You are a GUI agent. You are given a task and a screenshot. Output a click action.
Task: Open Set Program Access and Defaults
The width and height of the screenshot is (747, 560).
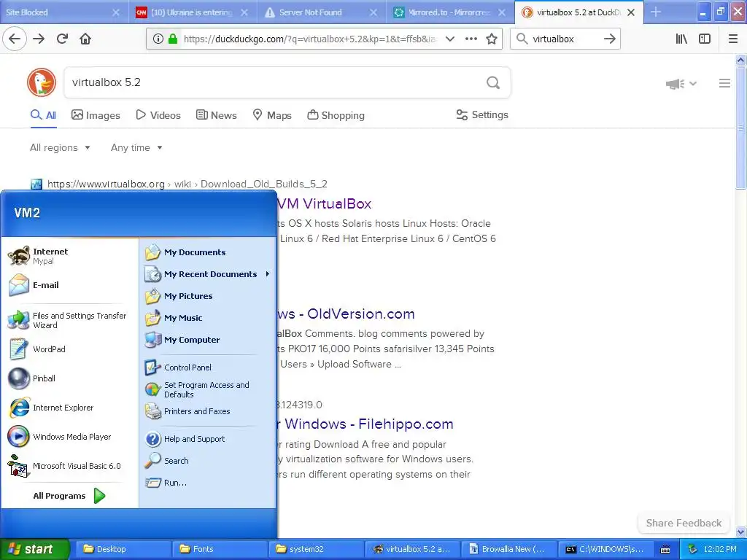(x=208, y=389)
